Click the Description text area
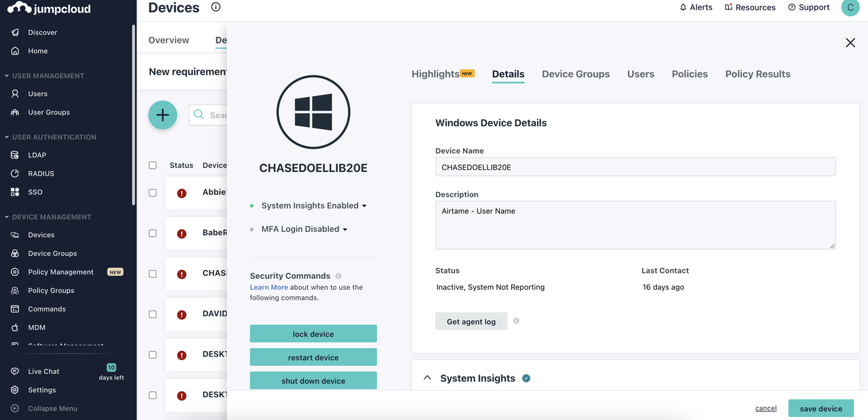The width and height of the screenshot is (868, 420). [x=635, y=225]
